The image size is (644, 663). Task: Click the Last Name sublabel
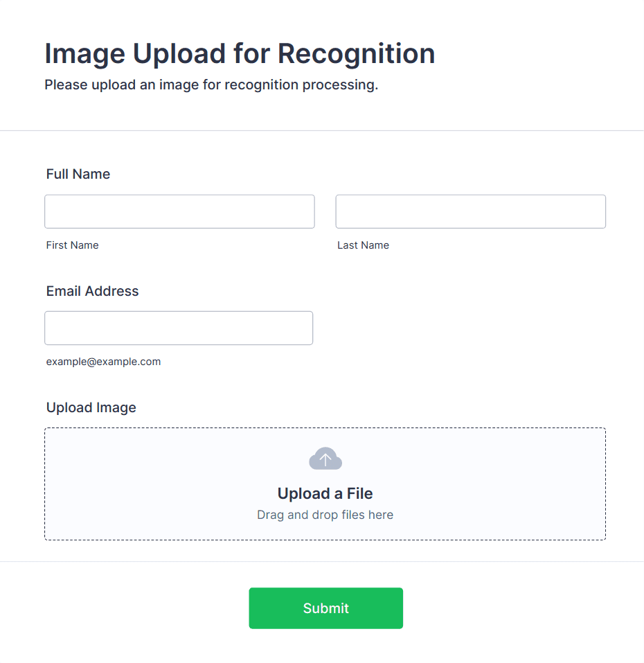tap(363, 245)
